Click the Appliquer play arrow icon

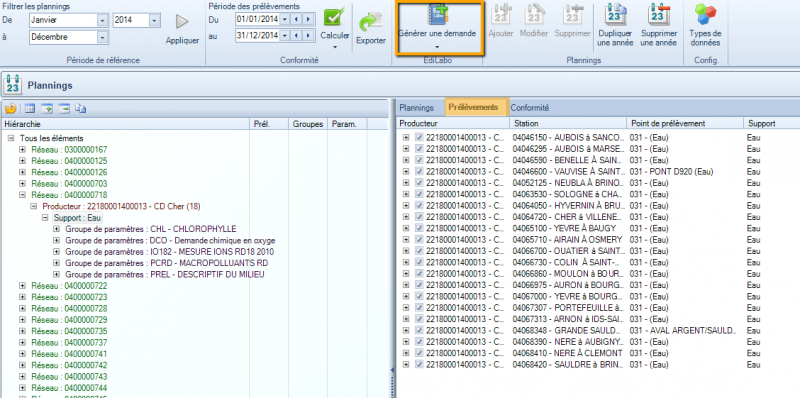[x=182, y=21]
